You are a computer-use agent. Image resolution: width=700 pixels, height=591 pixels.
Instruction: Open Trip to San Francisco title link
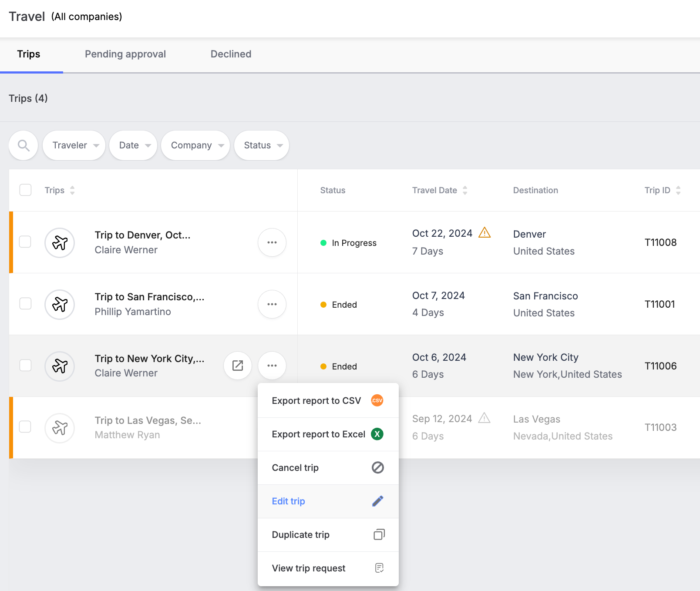click(150, 297)
